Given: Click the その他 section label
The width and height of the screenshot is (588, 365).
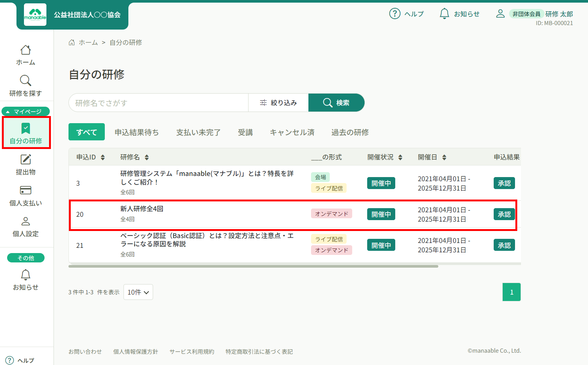Looking at the screenshot, I should [26, 258].
